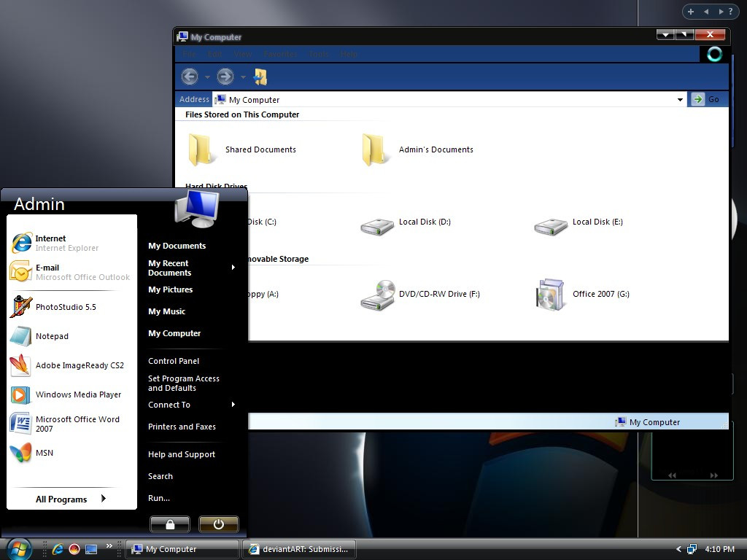Open Adobe ImageReady CS2 shortcut
The height and width of the screenshot is (560, 747).
point(79,365)
